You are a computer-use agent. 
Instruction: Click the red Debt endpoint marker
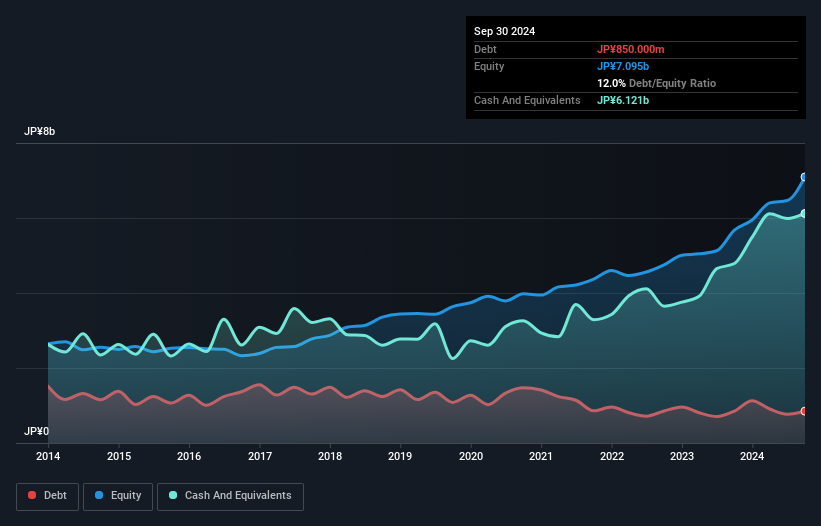pyautogui.click(x=804, y=411)
